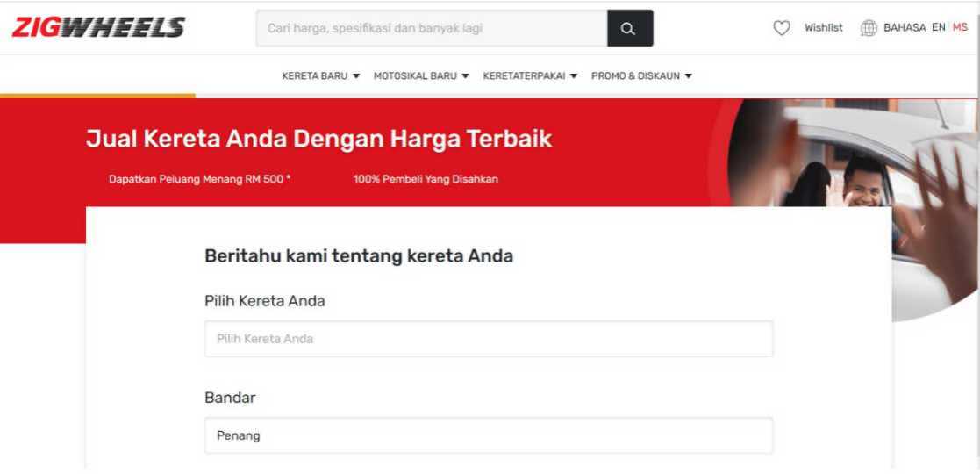980x474 pixels.
Task: Click the BAHASA label
Action: click(x=904, y=28)
